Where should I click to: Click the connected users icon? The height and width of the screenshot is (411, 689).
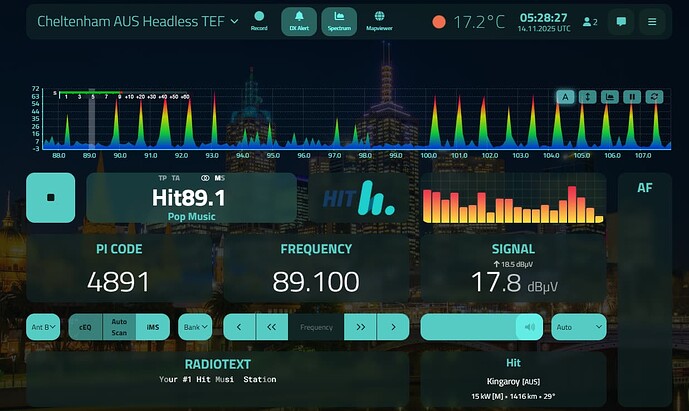590,22
